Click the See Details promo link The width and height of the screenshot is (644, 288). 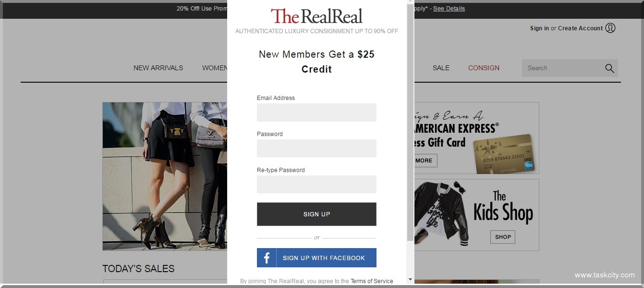tap(449, 9)
